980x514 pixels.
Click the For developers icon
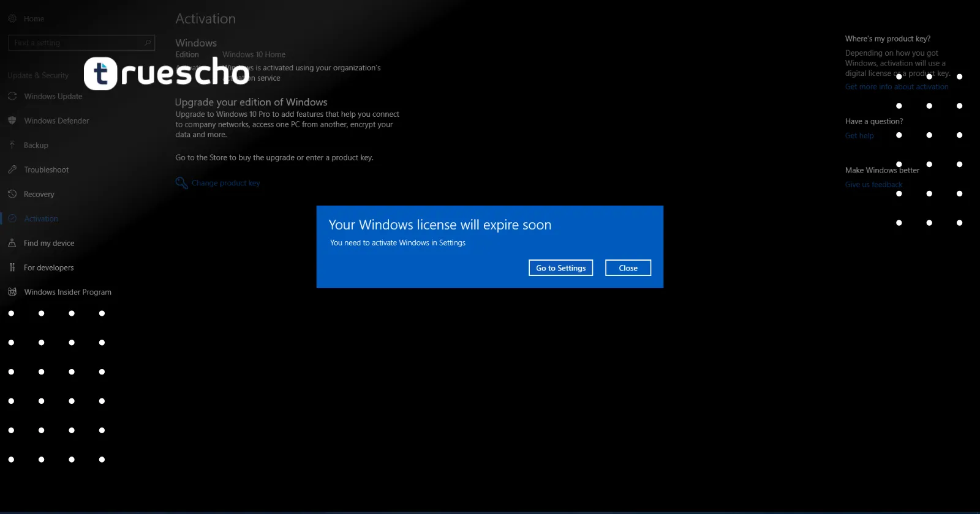(x=12, y=267)
